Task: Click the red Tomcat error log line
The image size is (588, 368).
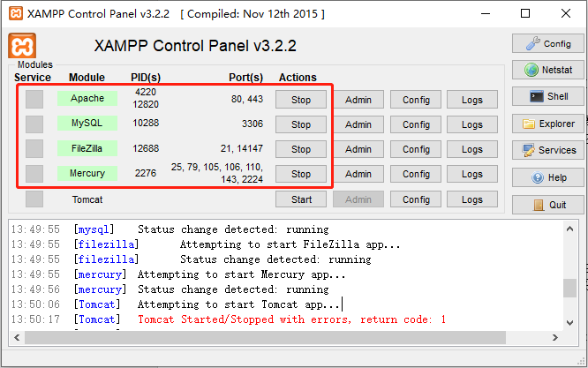Action: click(x=291, y=319)
